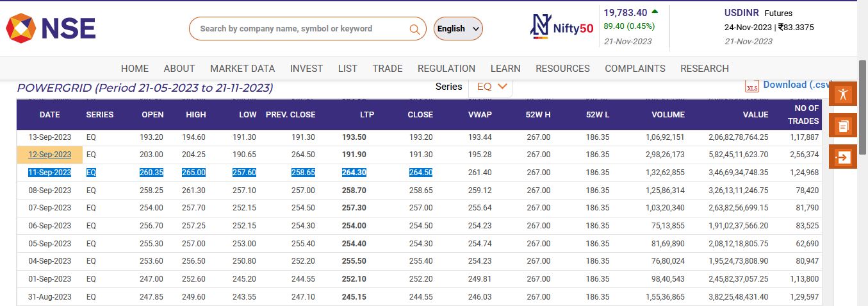
Task: Click the 12-Sep-2023 date link
Action: (x=50, y=155)
